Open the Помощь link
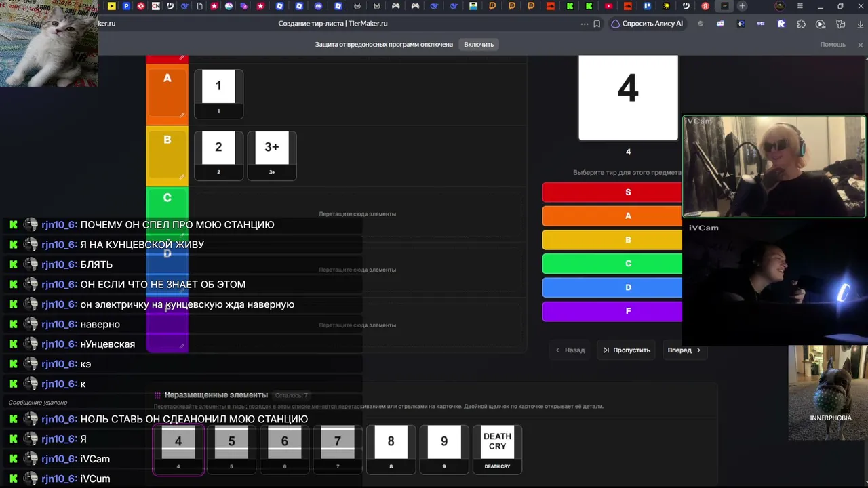 point(833,45)
